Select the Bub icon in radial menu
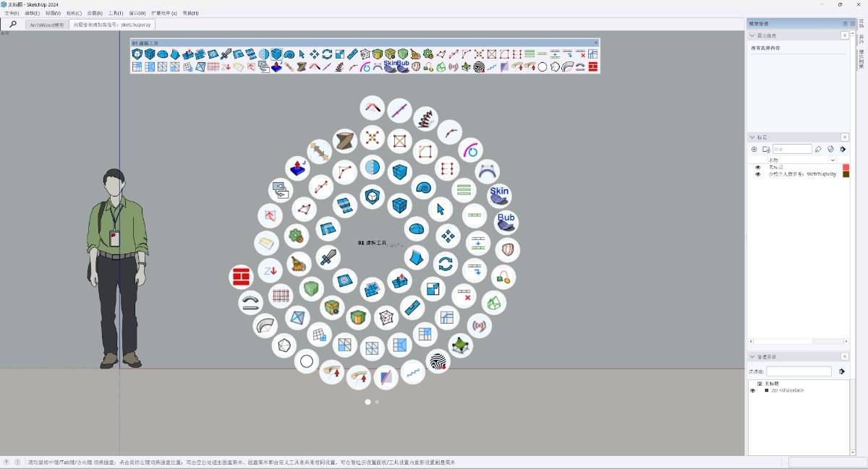 pos(506,221)
